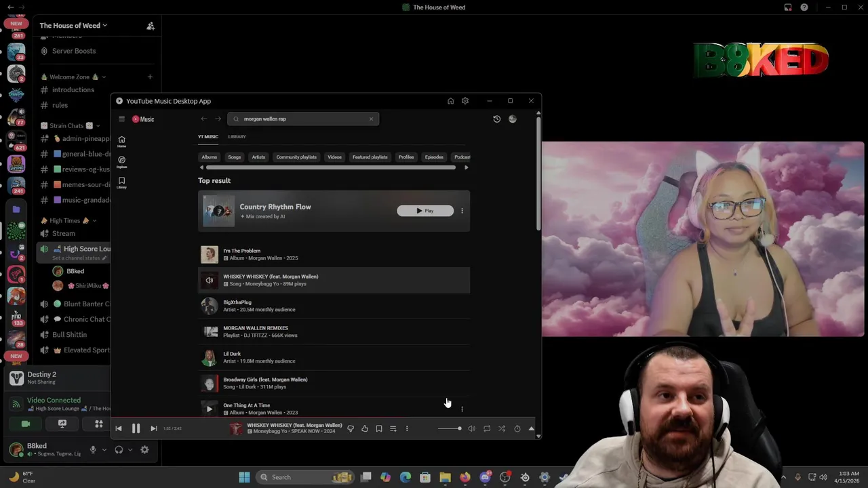
Task: Filter results by Episodes chip
Action: point(434,157)
